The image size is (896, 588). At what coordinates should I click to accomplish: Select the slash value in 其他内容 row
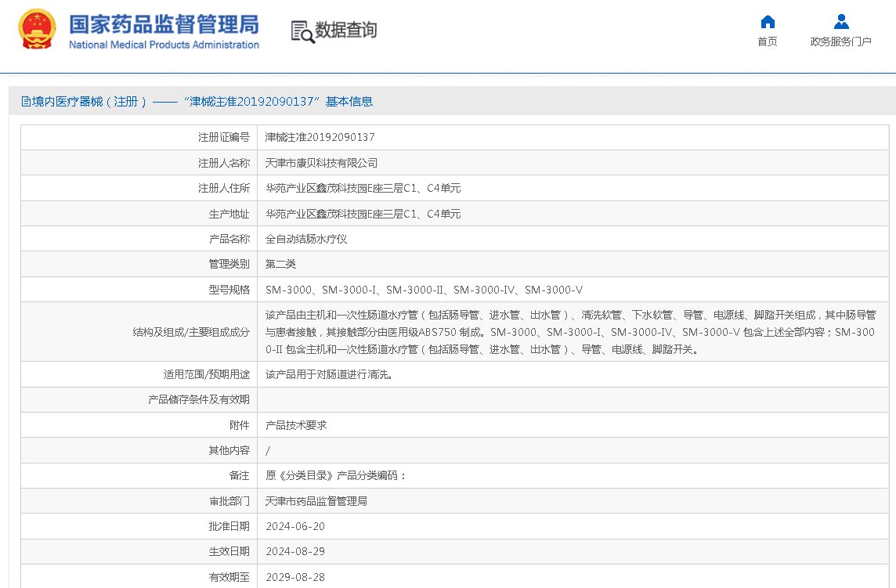268,451
